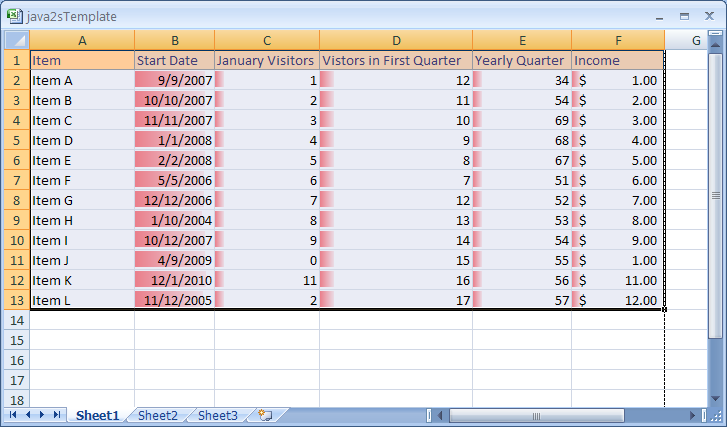Click the vertical split box above scrollbar

point(715,34)
